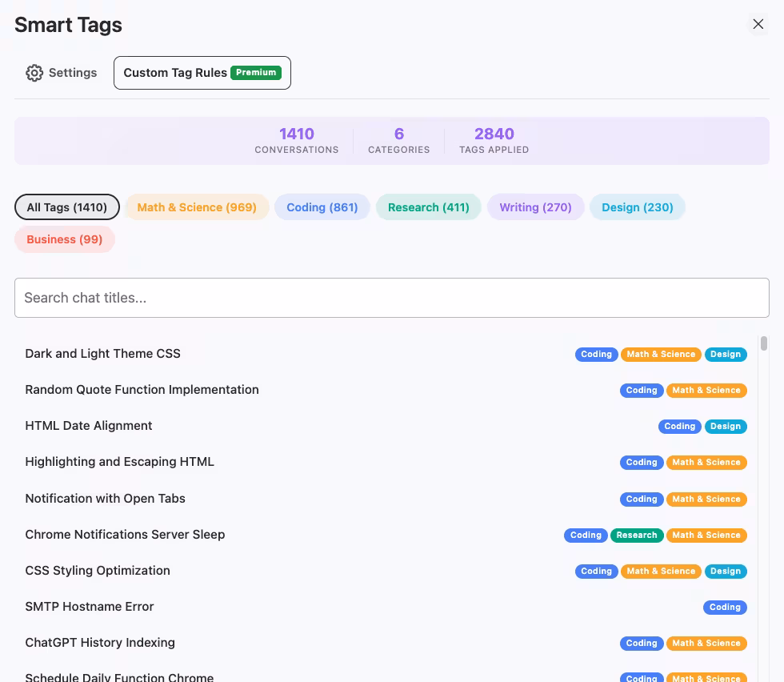Click Coding tag on Chrome Notifications Server Sleep

coord(586,535)
